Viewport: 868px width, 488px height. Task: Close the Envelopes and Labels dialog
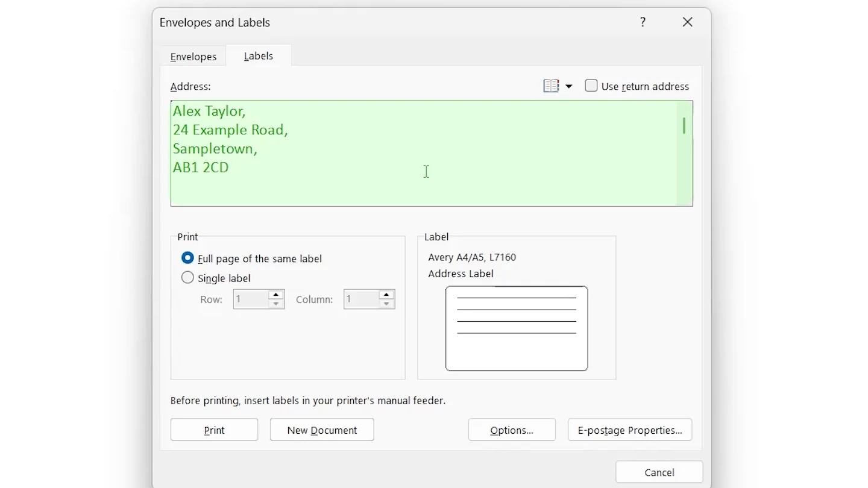click(687, 22)
